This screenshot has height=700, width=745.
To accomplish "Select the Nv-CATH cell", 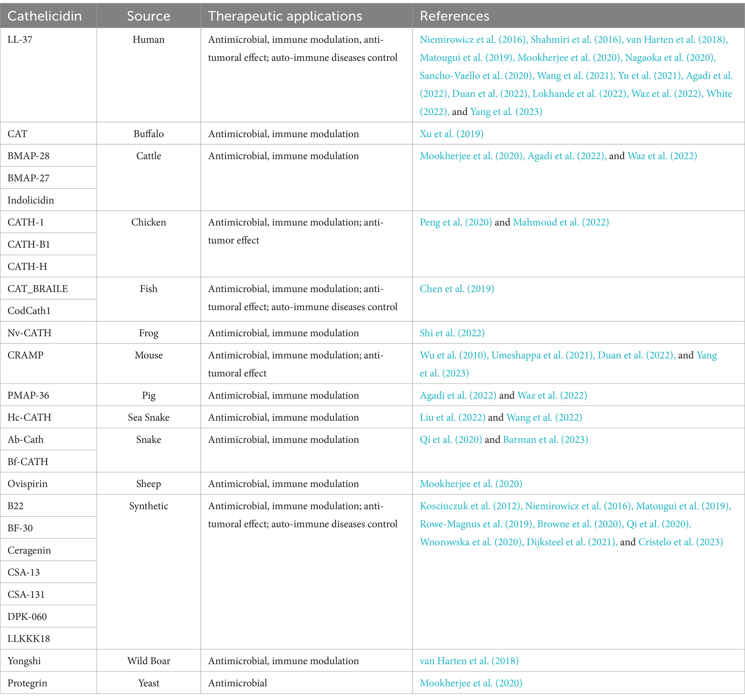I will [48, 333].
